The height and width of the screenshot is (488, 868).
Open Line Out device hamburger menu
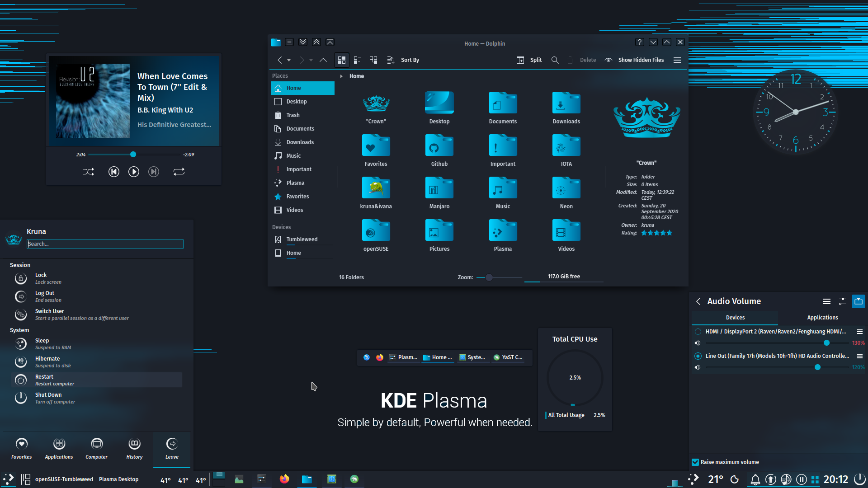(860, 356)
